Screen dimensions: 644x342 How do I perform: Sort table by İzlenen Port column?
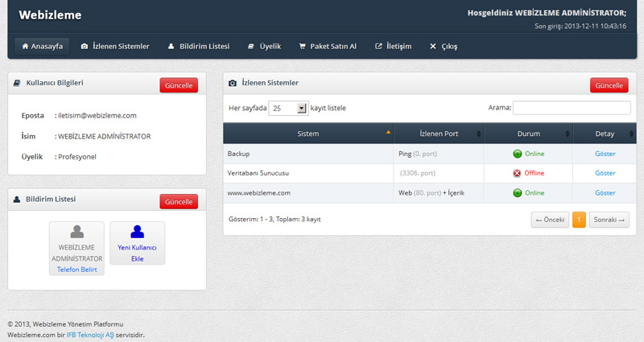tap(439, 134)
